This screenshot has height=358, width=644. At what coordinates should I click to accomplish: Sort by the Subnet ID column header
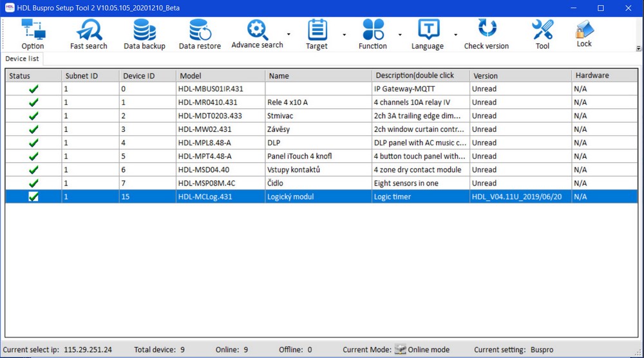click(90, 75)
